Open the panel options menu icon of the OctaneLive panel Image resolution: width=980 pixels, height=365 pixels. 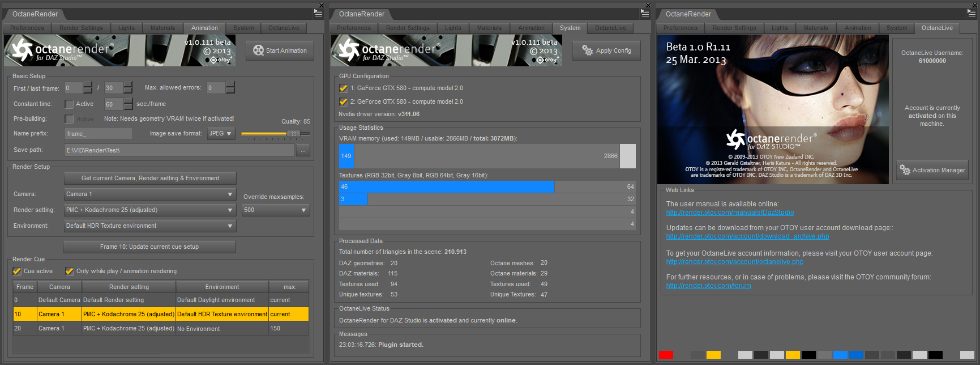point(972,13)
